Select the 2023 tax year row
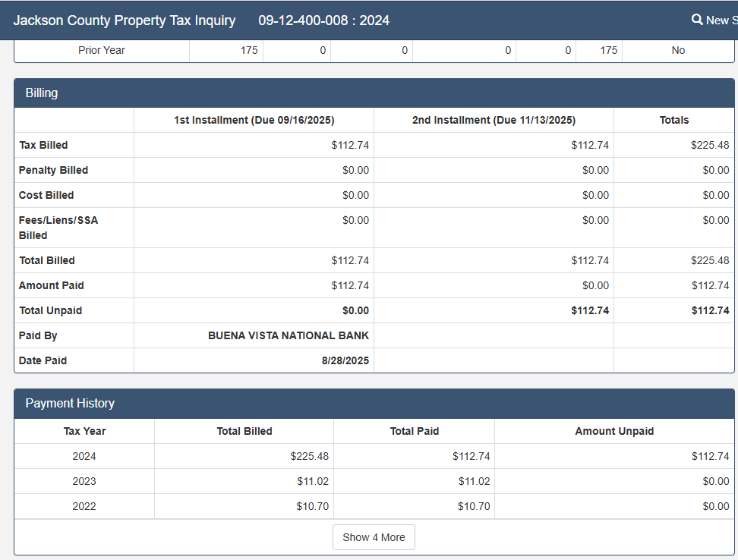This screenshot has width=738, height=560. 84,481
